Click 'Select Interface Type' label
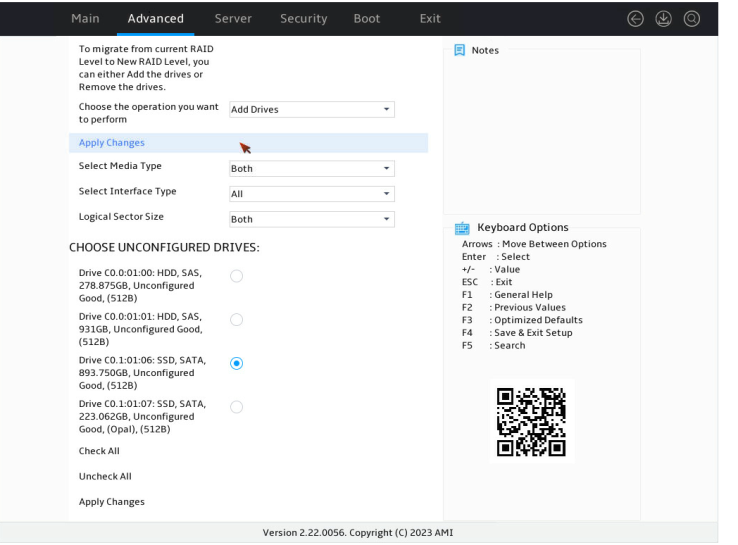The height and width of the screenshot is (545, 738). [128, 191]
